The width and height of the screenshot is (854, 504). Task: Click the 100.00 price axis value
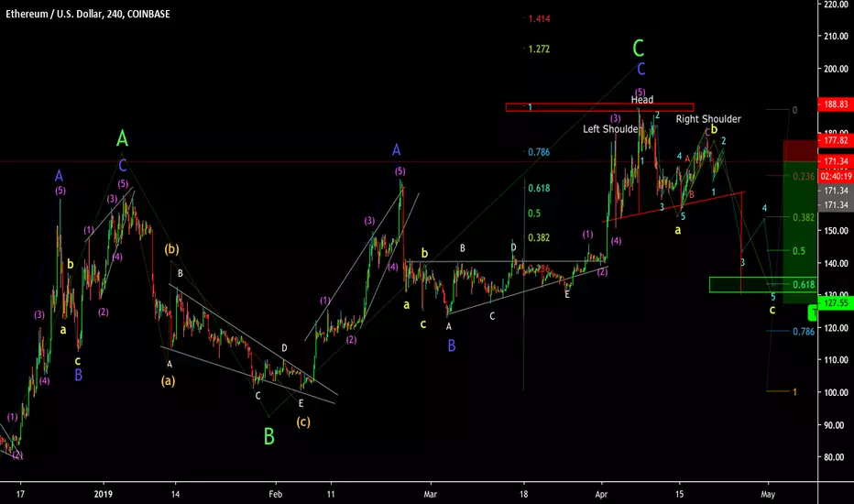pyautogui.click(x=836, y=392)
